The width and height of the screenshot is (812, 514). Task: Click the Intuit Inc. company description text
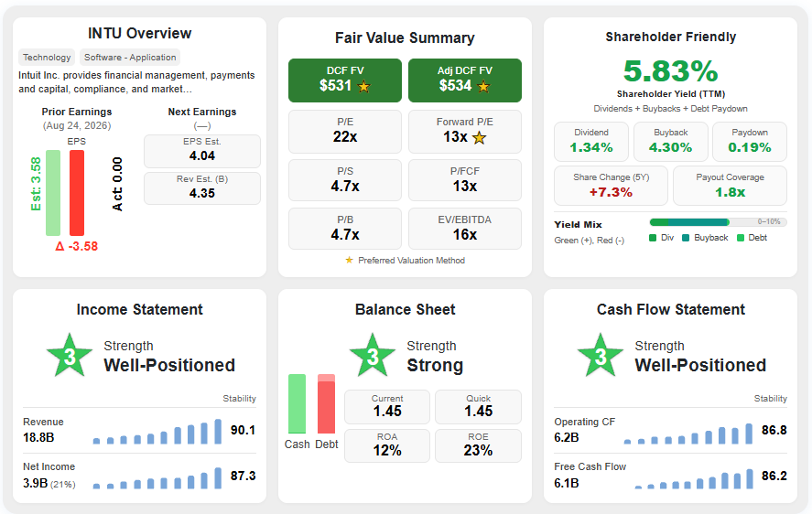[136, 81]
